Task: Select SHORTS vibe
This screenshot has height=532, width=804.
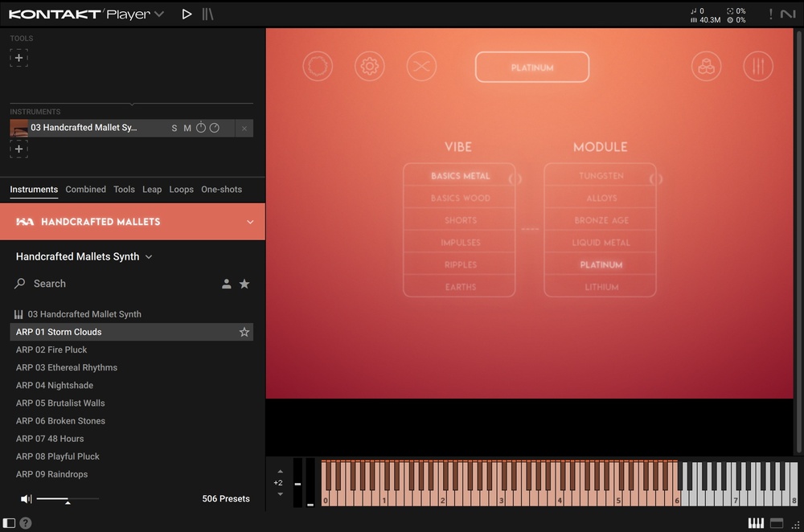Action: (x=460, y=220)
